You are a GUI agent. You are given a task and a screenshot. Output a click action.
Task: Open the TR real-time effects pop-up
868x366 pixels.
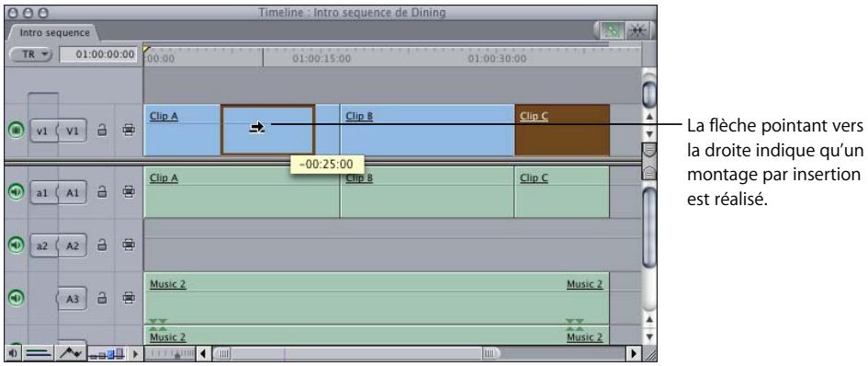pos(30,53)
